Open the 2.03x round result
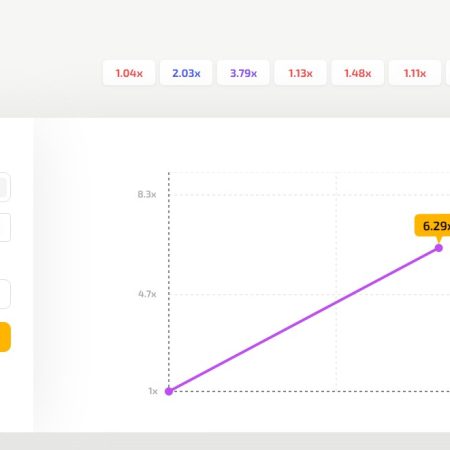 [x=186, y=73]
